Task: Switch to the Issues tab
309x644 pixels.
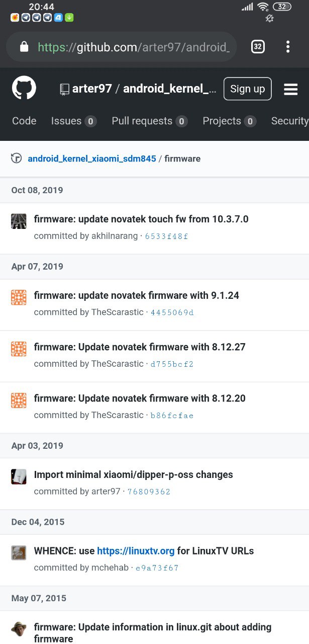Action: [74, 121]
